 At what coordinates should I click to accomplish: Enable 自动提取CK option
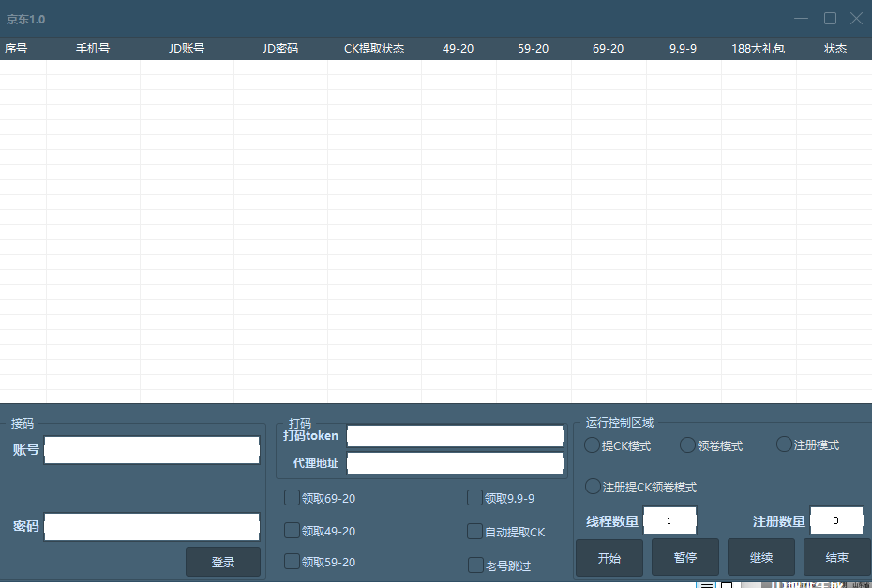[475, 532]
